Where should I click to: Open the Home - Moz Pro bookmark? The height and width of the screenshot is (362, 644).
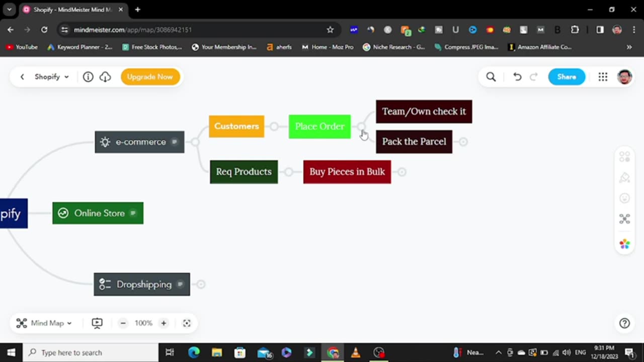(x=328, y=47)
